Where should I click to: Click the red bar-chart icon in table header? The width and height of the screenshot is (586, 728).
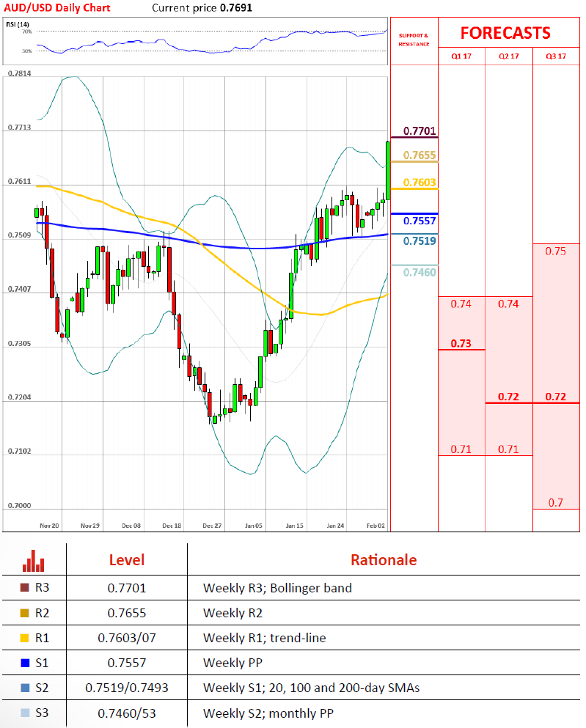(x=33, y=561)
